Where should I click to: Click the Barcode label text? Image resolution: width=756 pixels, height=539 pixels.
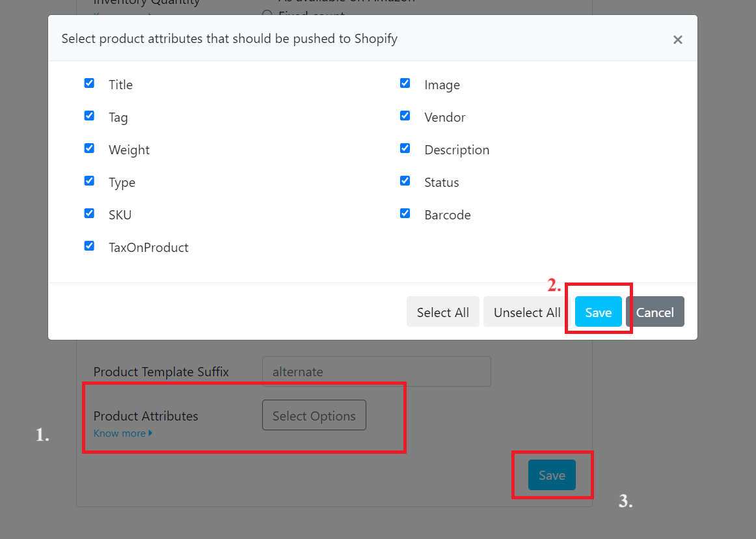[448, 215]
